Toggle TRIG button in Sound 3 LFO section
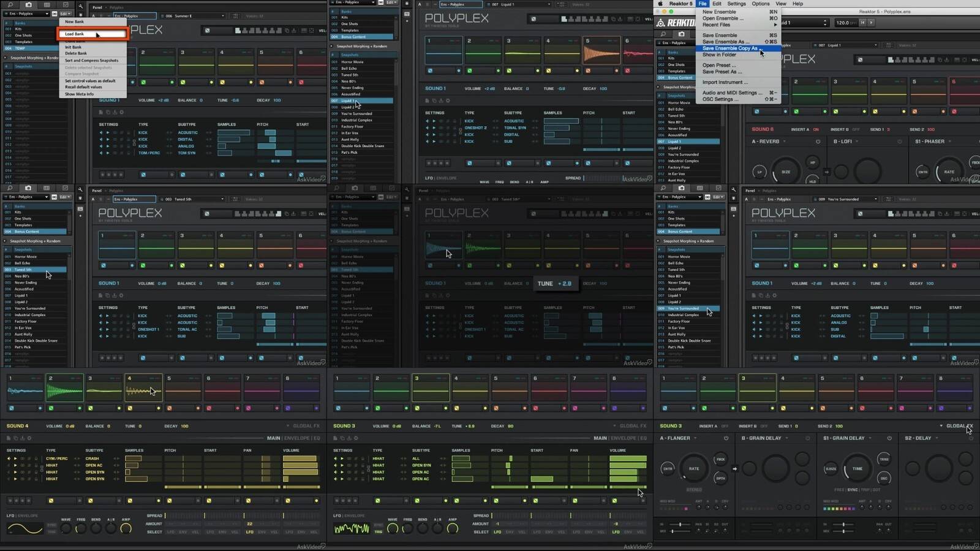 [x=379, y=532]
